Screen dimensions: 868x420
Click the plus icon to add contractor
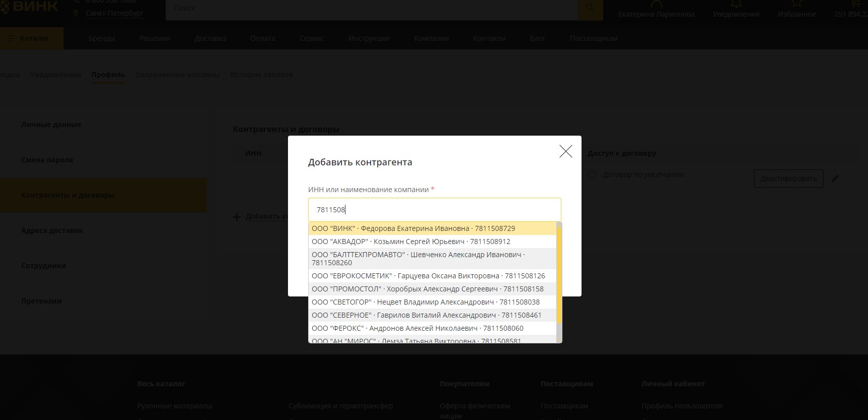click(x=237, y=217)
